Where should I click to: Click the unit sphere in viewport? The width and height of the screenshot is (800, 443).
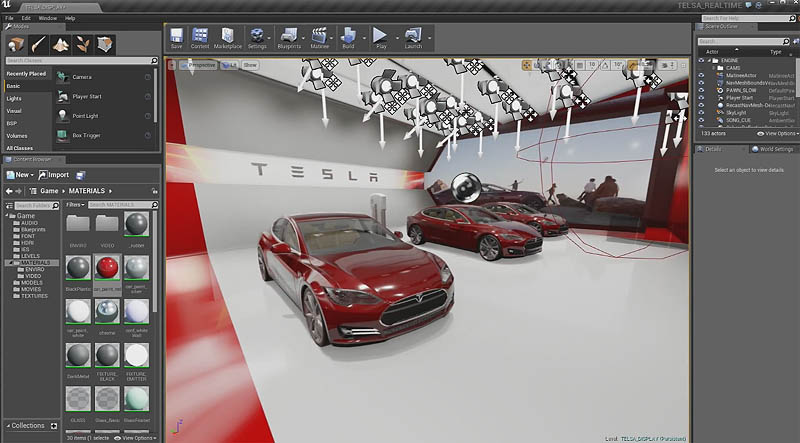[x=465, y=187]
